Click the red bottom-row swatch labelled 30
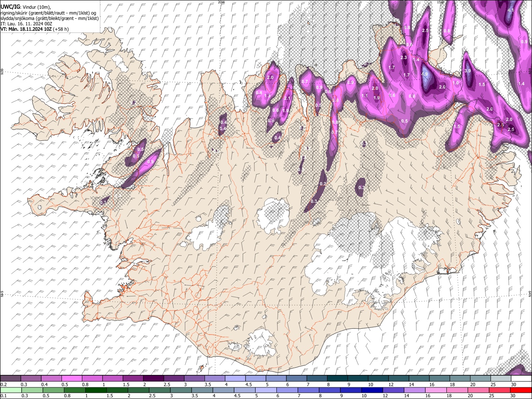This screenshot has height=399, width=532. click(521, 390)
